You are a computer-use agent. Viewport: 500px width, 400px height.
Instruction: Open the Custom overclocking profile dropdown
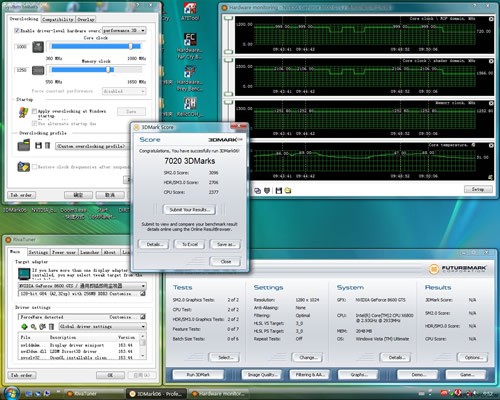click(x=92, y=146)
